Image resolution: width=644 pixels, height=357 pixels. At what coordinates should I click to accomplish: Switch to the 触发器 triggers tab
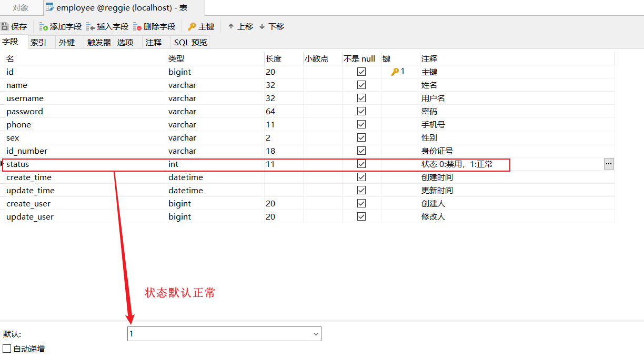pyautogui.click(x=99, y=43)
